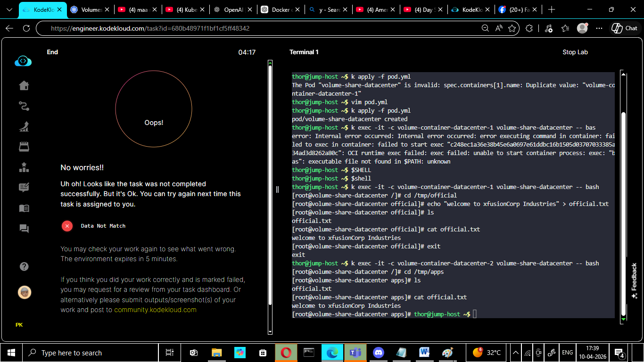Open Windows Task View
This screenshot has height=362, width=644.
click(x=170, y=353)
